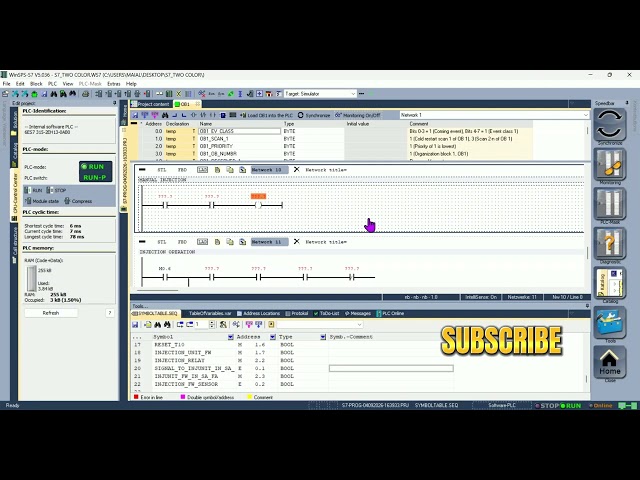Switch Network 10 to FBD view
This screenshot has height=480, width=640.
tap(182, 170)
